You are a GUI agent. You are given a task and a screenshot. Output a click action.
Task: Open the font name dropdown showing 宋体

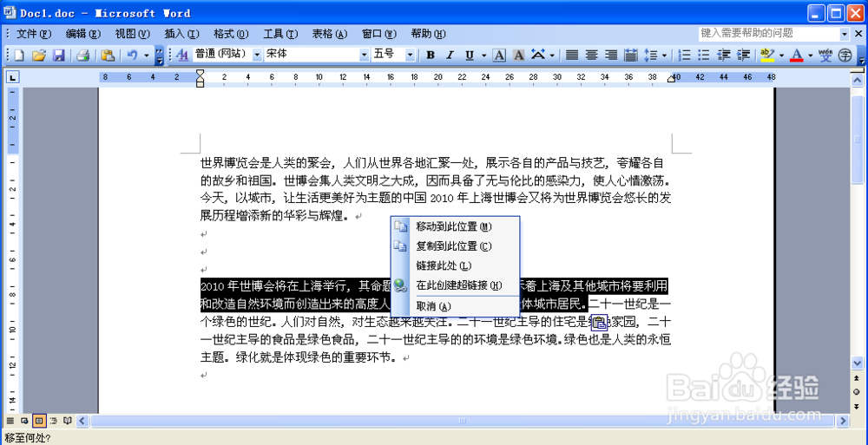(x=364, y=55)
